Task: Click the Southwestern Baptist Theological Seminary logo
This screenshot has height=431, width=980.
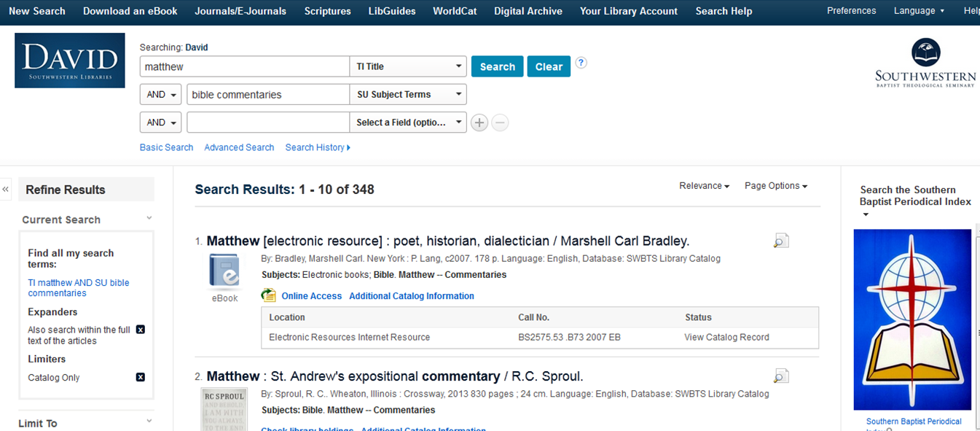Action: pyautogui.click(x=925, y=63)
